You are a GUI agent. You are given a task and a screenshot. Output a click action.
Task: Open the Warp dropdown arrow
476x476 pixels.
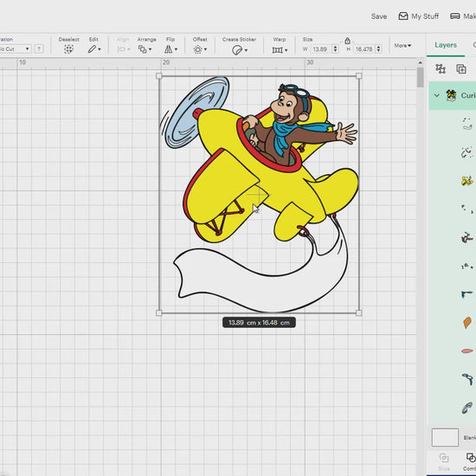tap(286, 50)
